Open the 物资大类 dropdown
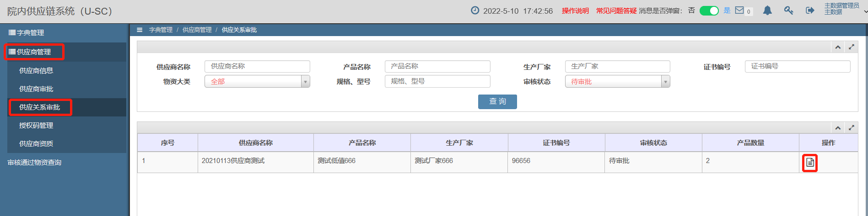 point(257,81)
